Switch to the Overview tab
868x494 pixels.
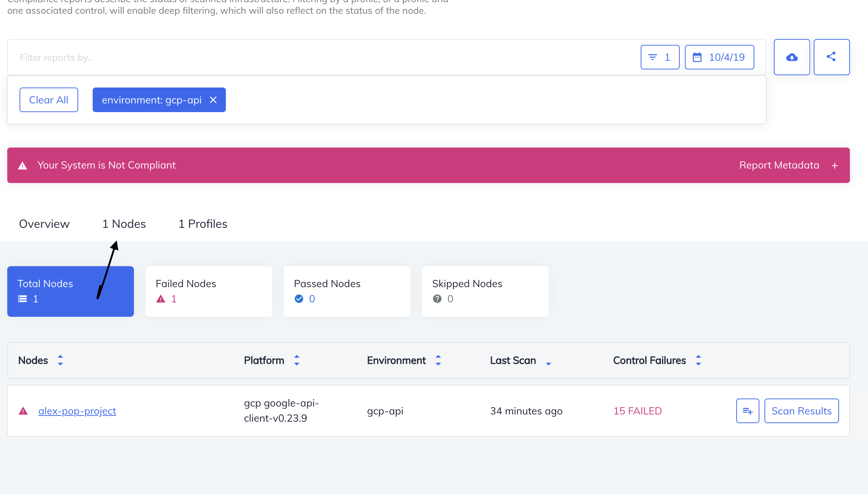pos(44,224)
